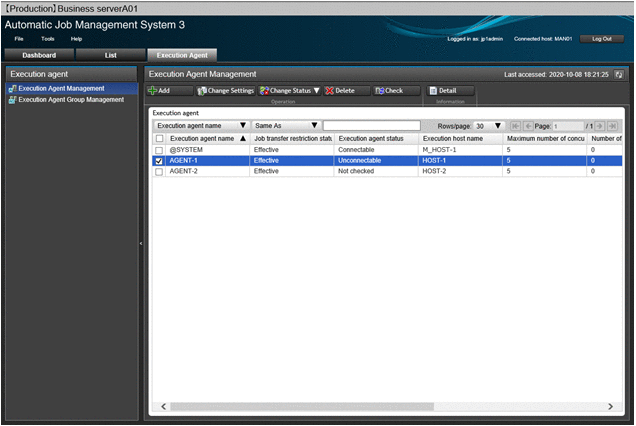This screenshot has height=426, width=636.
Task: Switch to the Execution Agent tab
Action: [182, 55]
